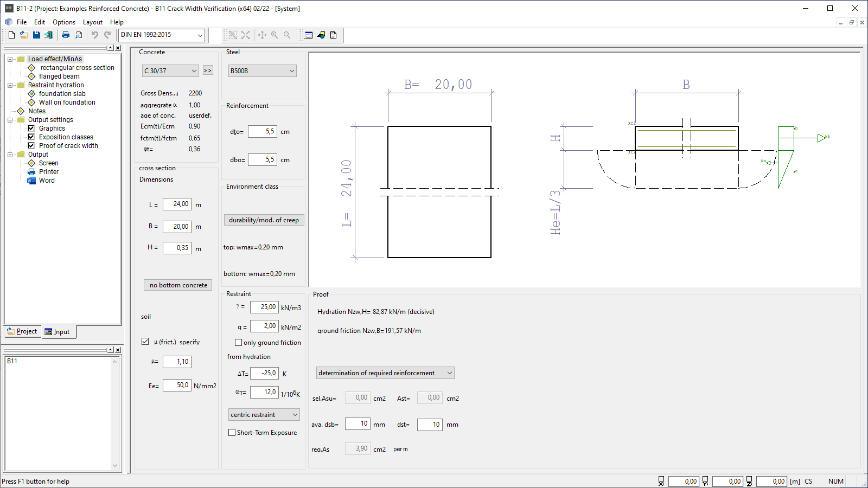Click the application icon left of File menu
The width and height of the screenshot is (868, 488).
coord(9,22)
